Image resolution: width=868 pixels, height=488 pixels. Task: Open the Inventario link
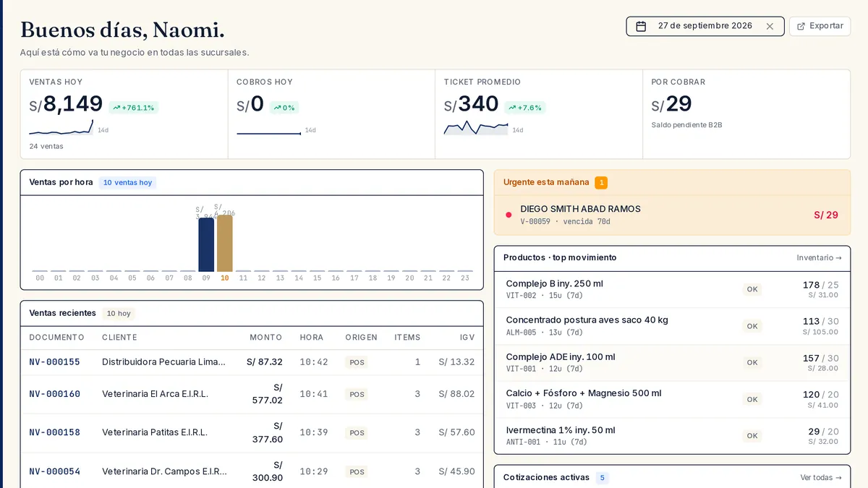click(819, 258)
